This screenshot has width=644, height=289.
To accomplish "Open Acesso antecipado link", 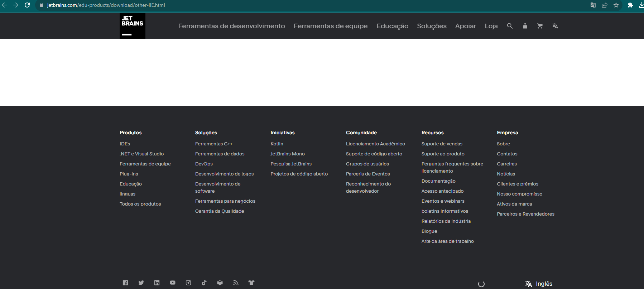I will click(442, 191).
